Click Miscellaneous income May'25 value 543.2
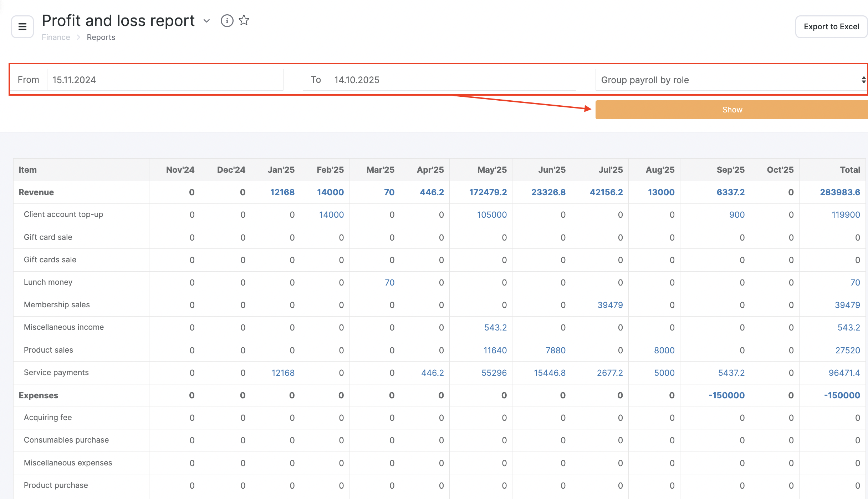 [x=495, y=328]
